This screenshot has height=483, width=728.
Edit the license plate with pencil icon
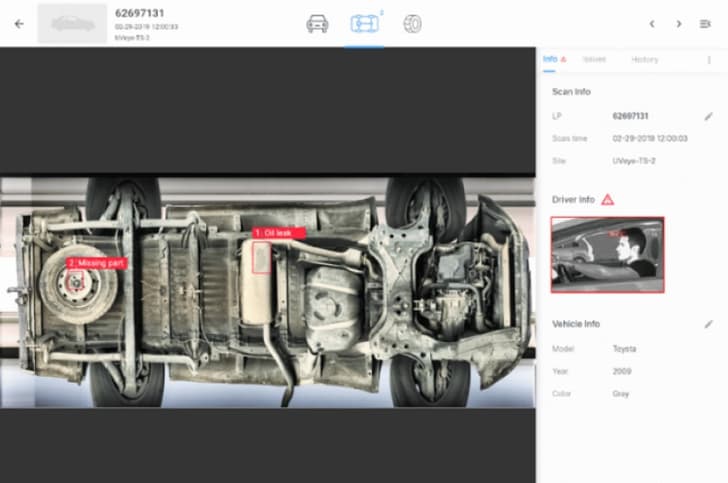pyautogui.click(x=709, y=116)
